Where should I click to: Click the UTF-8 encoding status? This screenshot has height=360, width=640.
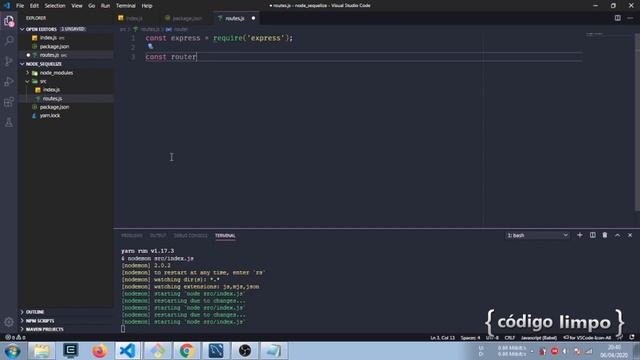coord(492,338)
